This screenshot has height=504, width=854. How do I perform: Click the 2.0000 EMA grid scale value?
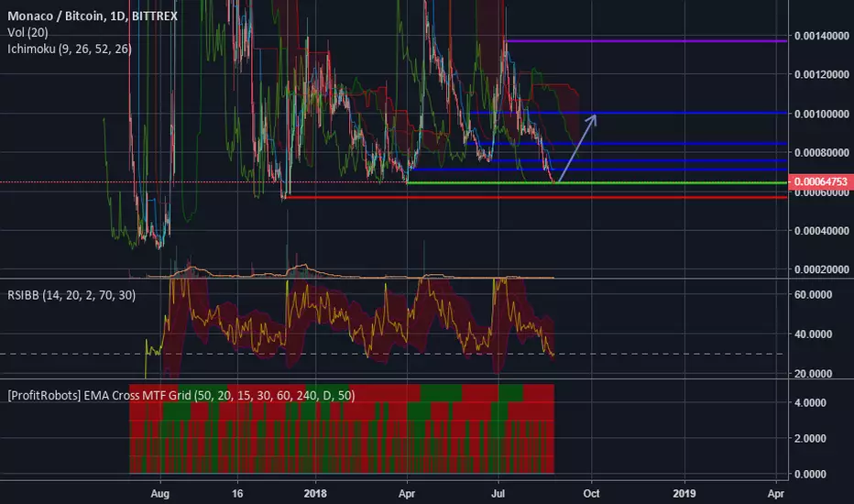pos(810,439)
